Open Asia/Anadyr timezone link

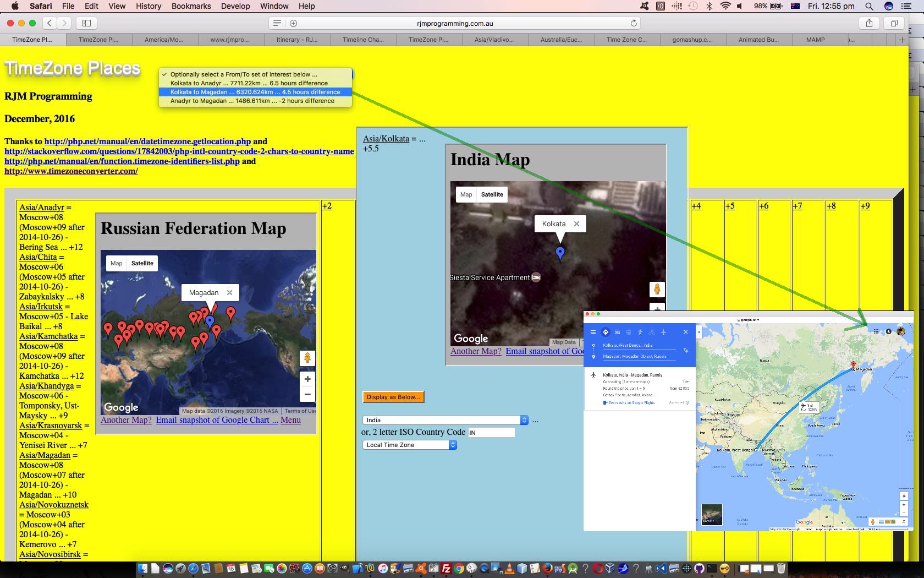pos(42,208)
